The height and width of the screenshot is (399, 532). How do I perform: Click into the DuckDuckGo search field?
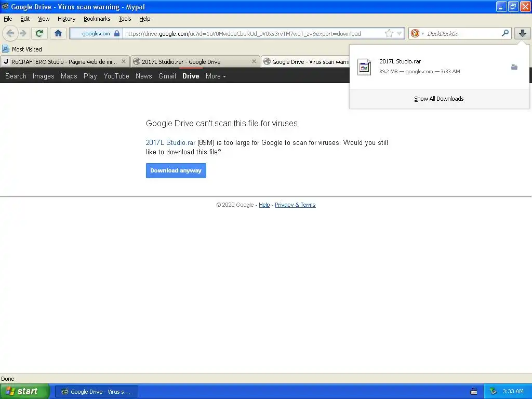[x=463, y=34]
